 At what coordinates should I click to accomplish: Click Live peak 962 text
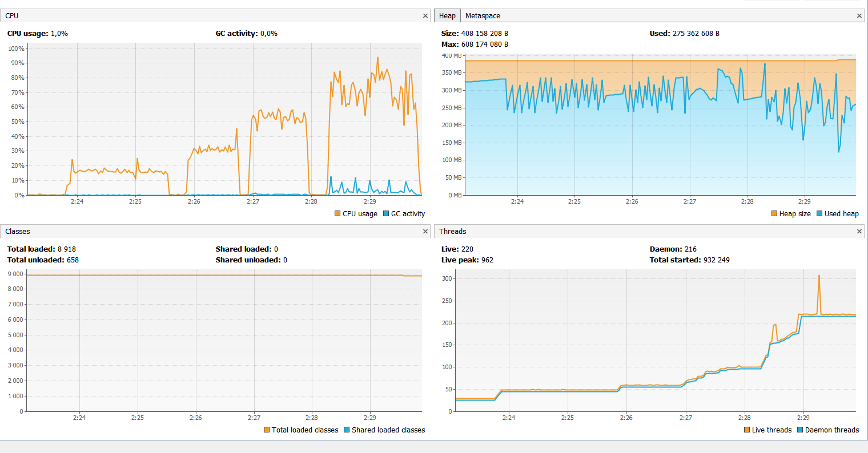point(468,260)
